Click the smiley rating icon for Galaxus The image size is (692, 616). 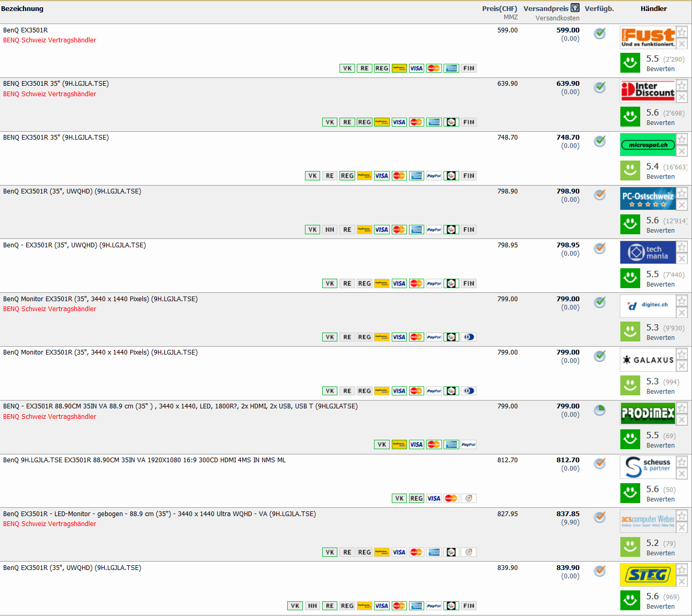[x=630, y=386]
